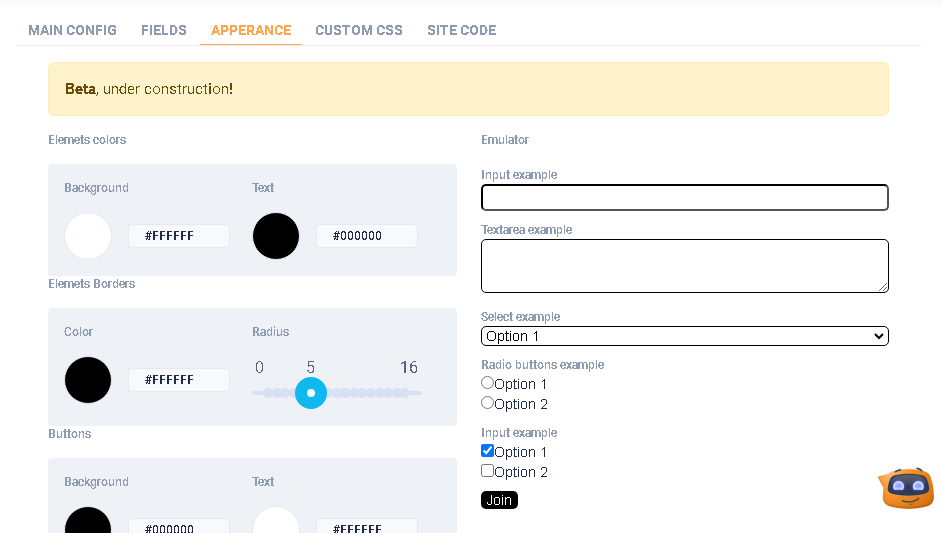
Task: Click the black Elements Text color swatch
Action: (x=276, y=236)
